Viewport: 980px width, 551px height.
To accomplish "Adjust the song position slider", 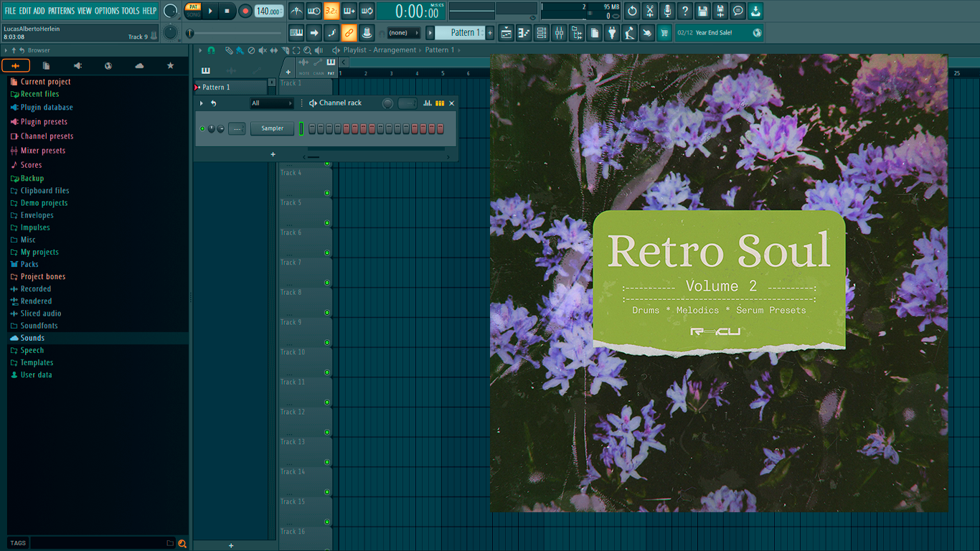I will pyautogui.click(x=235, y=33).
